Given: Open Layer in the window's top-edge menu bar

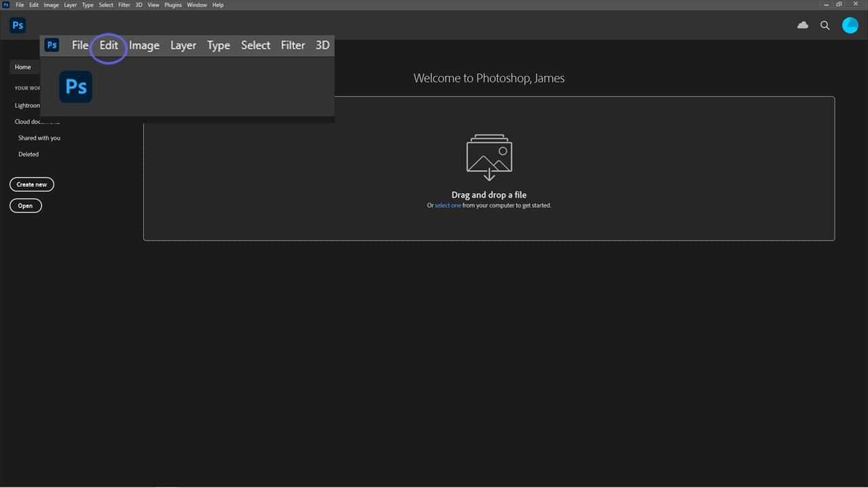Looking at the screenshot, I should pos(71,5).
